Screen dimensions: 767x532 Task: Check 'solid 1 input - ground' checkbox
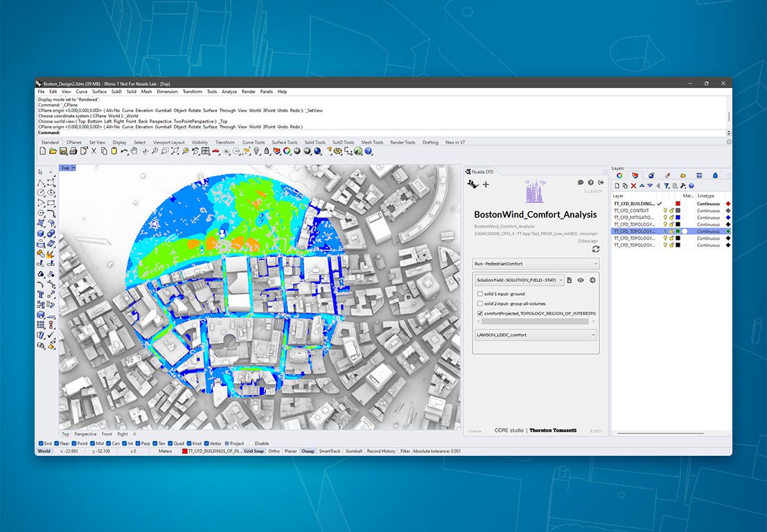click(x=480, y=294)
